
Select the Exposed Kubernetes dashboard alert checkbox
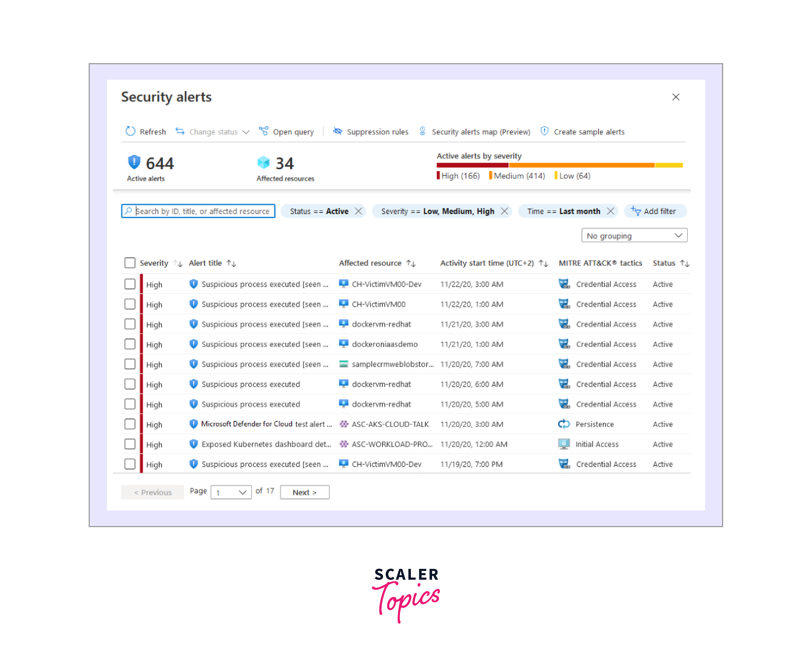[x=130, y=444]
